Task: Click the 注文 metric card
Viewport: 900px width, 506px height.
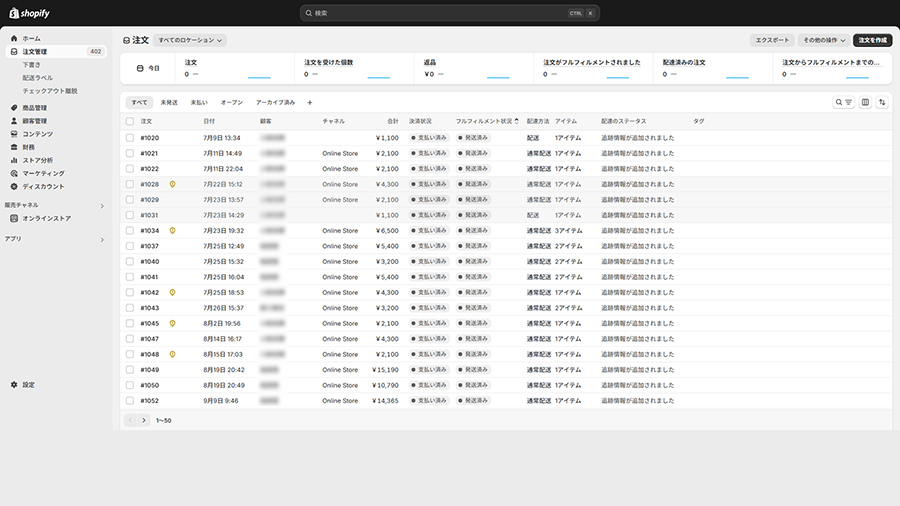Action: (235, 68)
